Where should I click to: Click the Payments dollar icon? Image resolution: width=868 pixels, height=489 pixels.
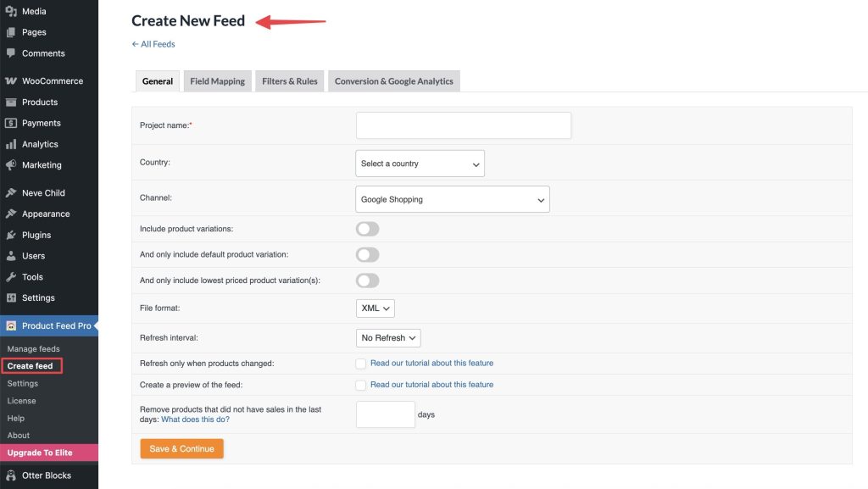(11, 123)
